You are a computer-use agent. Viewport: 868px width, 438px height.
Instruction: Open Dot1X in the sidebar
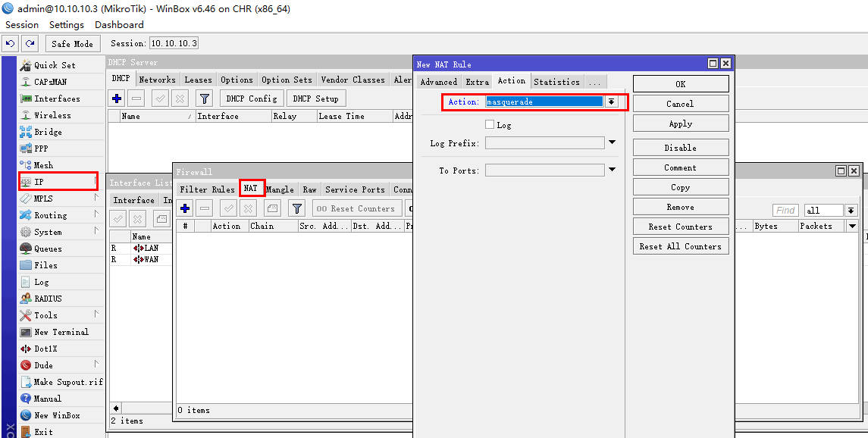[x=45, y=349]
